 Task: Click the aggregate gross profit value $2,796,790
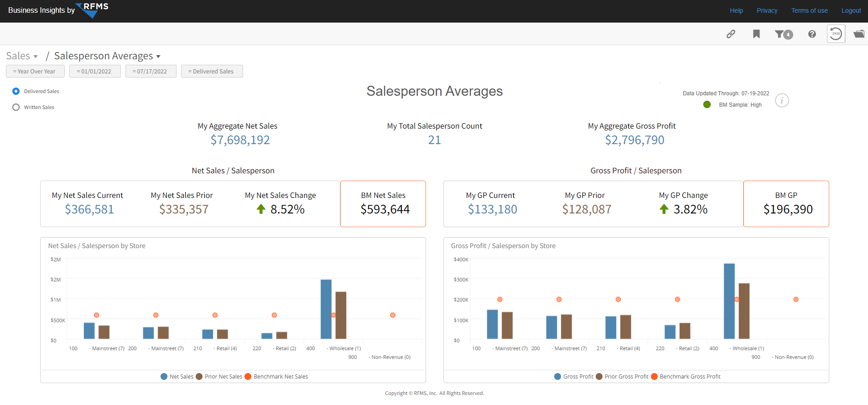tap(634, 140)
